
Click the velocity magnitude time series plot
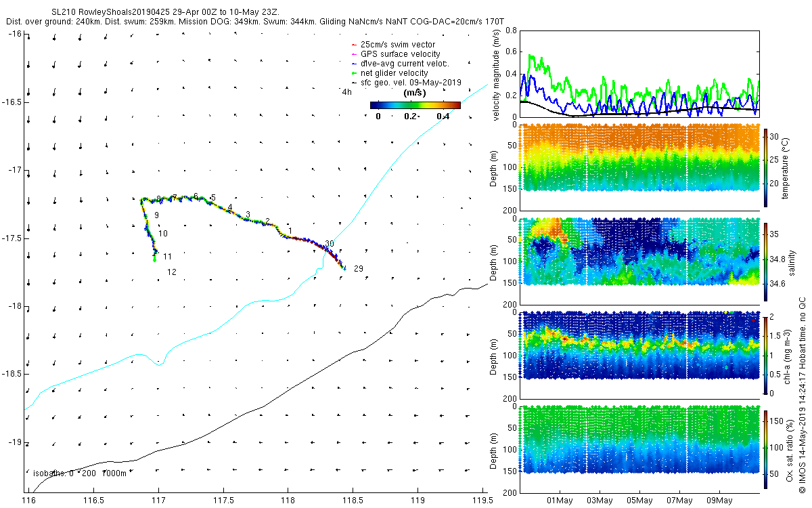coord(638,73)
